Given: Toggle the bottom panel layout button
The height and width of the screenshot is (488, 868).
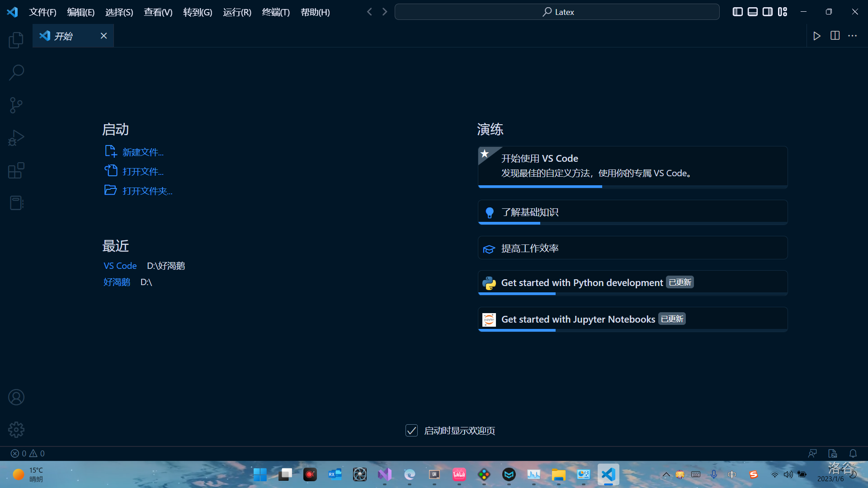Looking at the screenshot, I should point(752,12).
